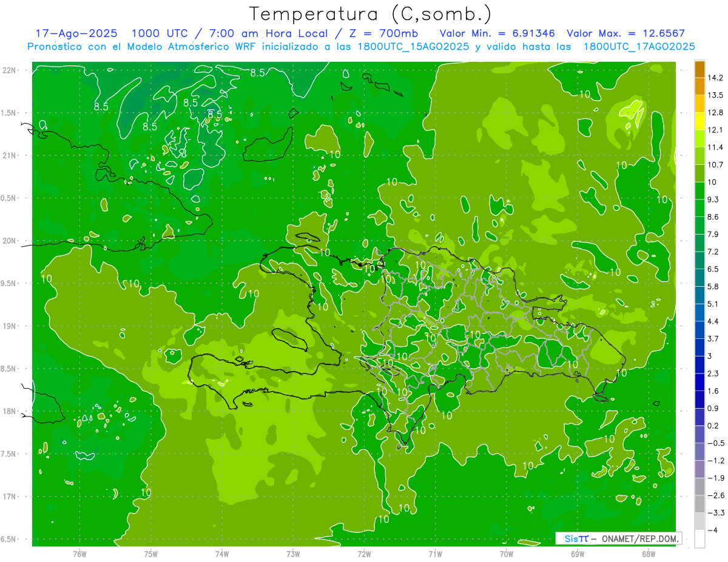Click the '22N' latitude label
The height and width of the screenshot is (562, 728).
(x=8, y=70)
